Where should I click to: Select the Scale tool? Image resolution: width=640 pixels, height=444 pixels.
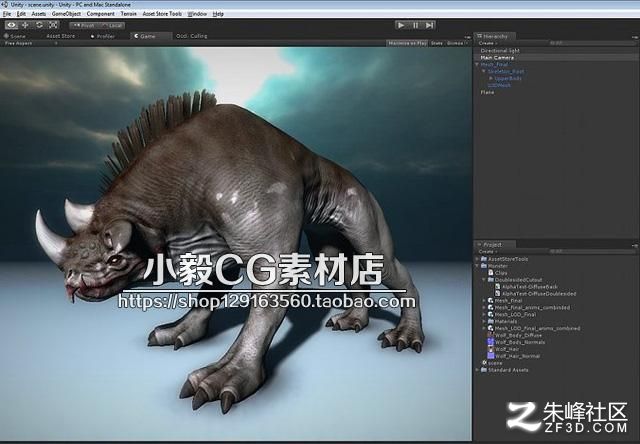53,25
